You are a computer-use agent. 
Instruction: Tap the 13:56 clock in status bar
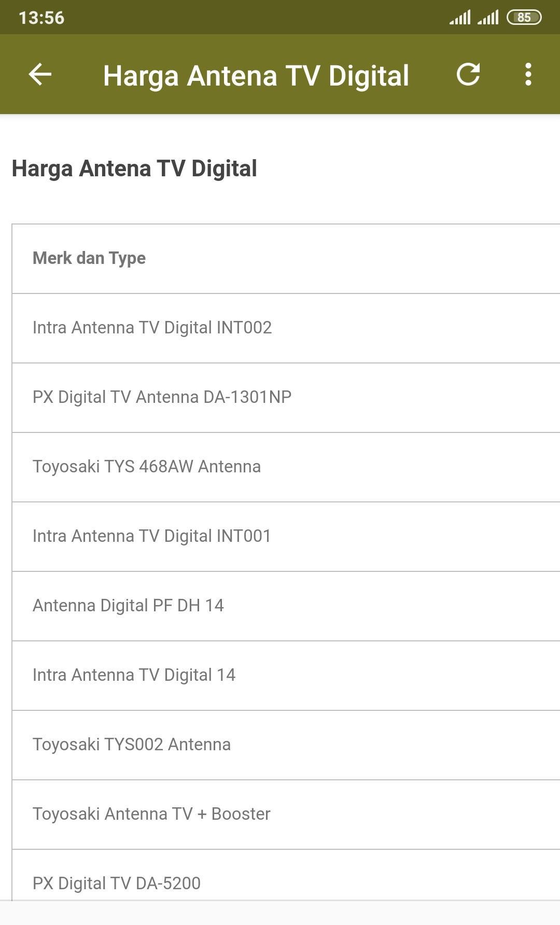point(41,18)
